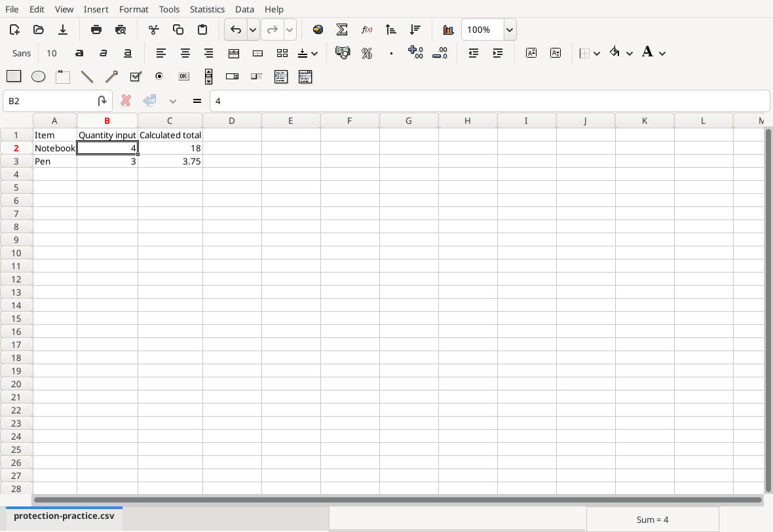Open undo history dropdown
Image resolution: width=773 pixels, height=532 pixels.
pyautogui.click(x=253, y=29)
